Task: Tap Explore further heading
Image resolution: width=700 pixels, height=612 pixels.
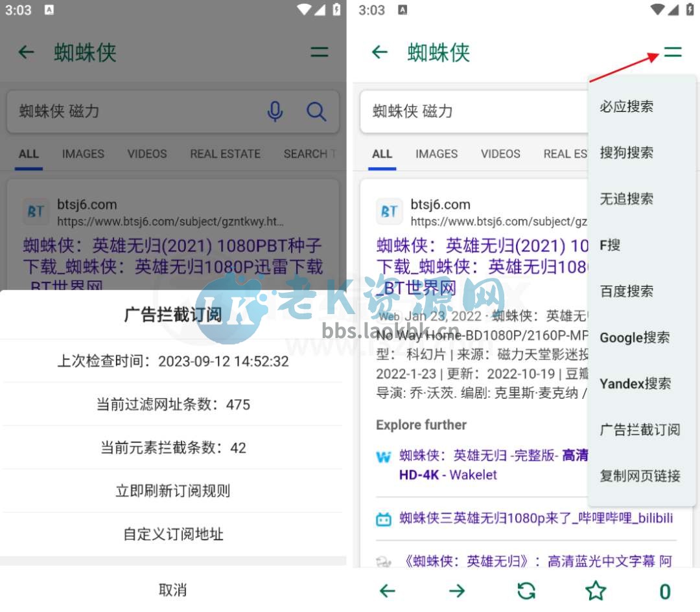Action: click(421, 425)
